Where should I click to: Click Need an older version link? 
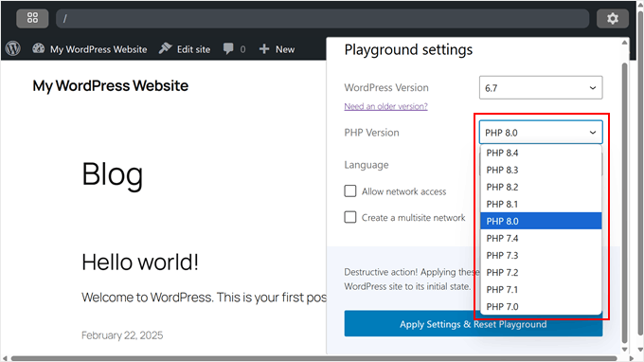tap(385, 106)
